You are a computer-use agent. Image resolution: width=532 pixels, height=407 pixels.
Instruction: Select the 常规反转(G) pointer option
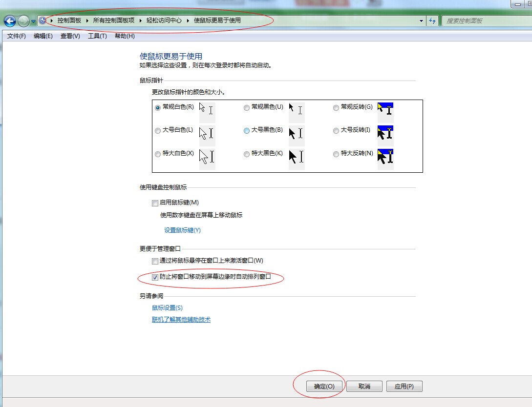[x=336, y=108]
